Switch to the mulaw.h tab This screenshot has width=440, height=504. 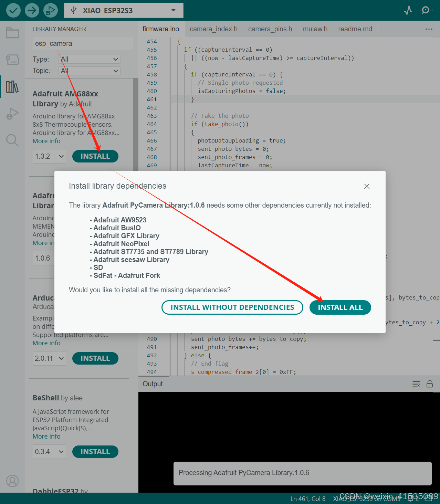315,29
